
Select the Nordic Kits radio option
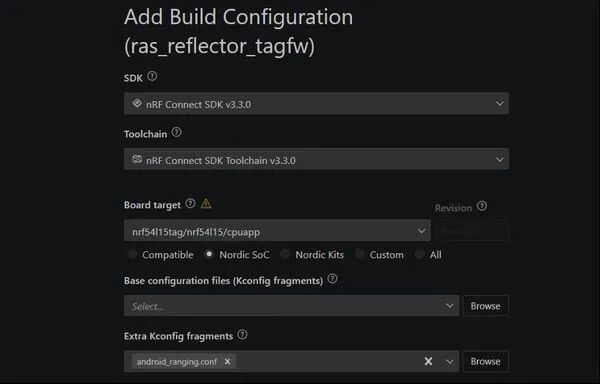(285, 254)
